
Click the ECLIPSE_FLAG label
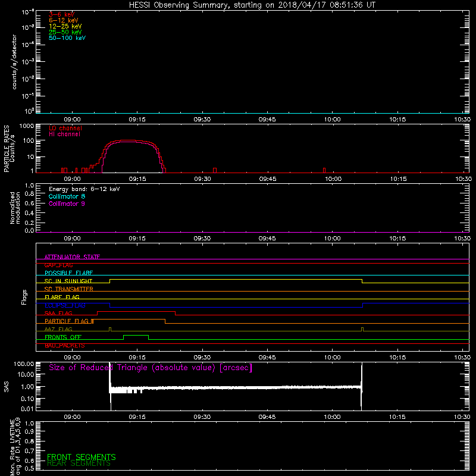[65, 305]
